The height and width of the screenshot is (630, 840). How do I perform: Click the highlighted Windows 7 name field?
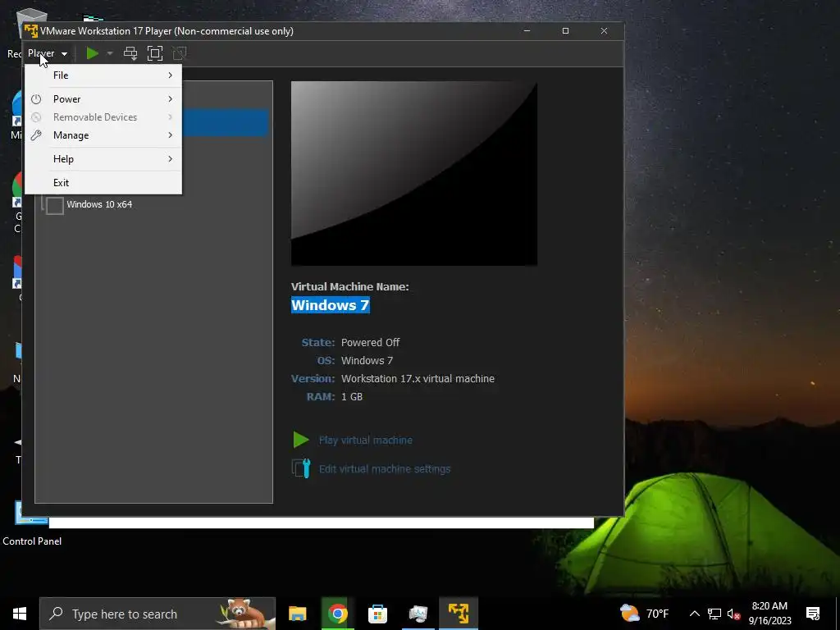[330, 305]
